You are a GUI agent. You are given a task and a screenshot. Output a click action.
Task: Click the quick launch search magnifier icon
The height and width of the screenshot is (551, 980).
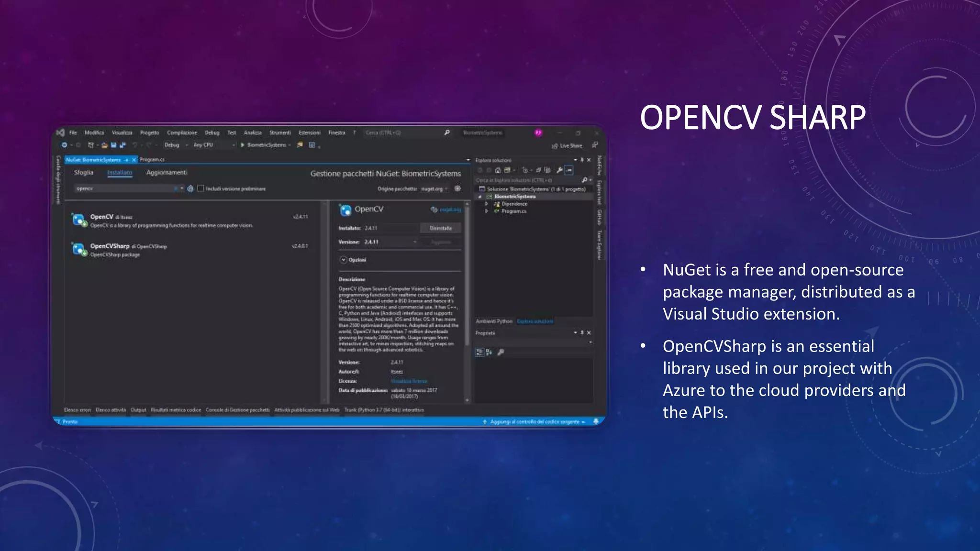(x=447, y=132)
